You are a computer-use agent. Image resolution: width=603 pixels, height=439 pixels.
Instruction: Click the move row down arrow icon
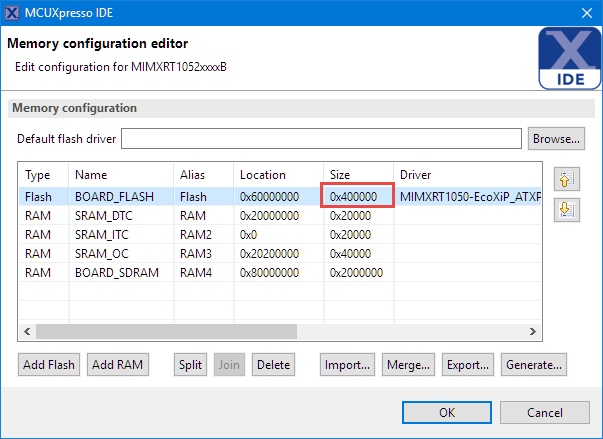[x=565, y=209]
